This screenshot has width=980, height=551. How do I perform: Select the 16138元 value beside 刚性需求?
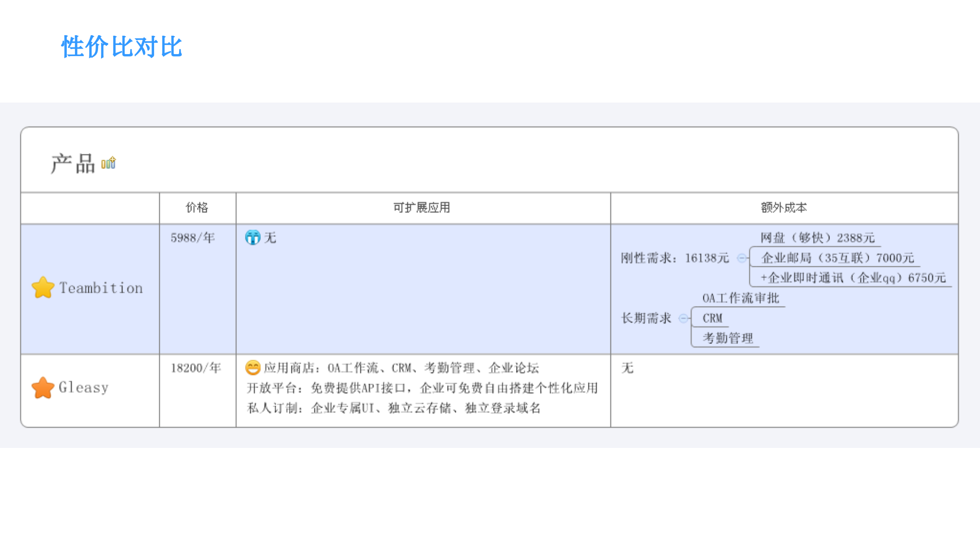tap(706, 258)
